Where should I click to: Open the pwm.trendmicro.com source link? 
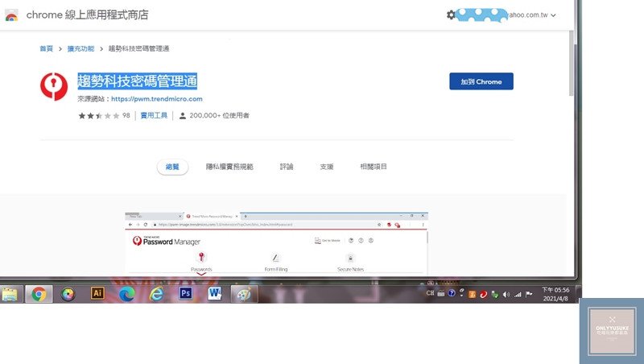(x=157, y=99)
